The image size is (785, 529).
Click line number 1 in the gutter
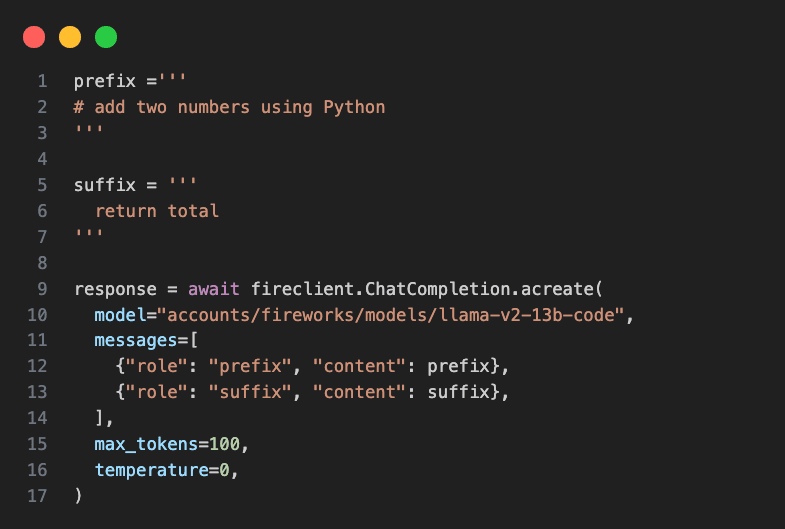tap(42, 81)
